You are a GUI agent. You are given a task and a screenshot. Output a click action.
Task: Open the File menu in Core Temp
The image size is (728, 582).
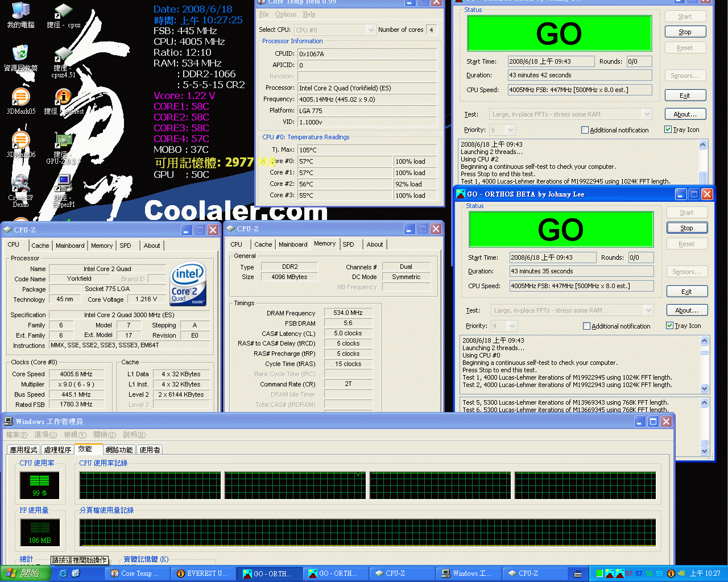[x=263, y=14]
